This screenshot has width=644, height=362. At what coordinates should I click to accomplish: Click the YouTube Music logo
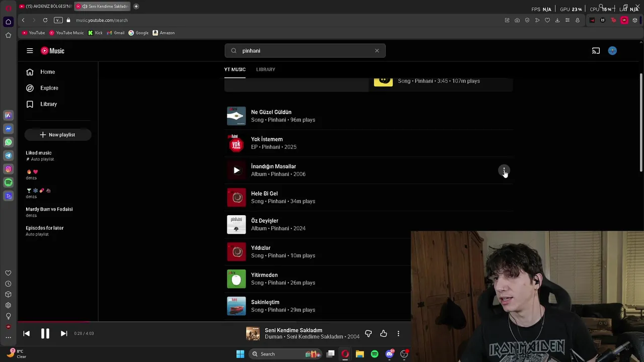pyautogui.click(x=52, y=51)
